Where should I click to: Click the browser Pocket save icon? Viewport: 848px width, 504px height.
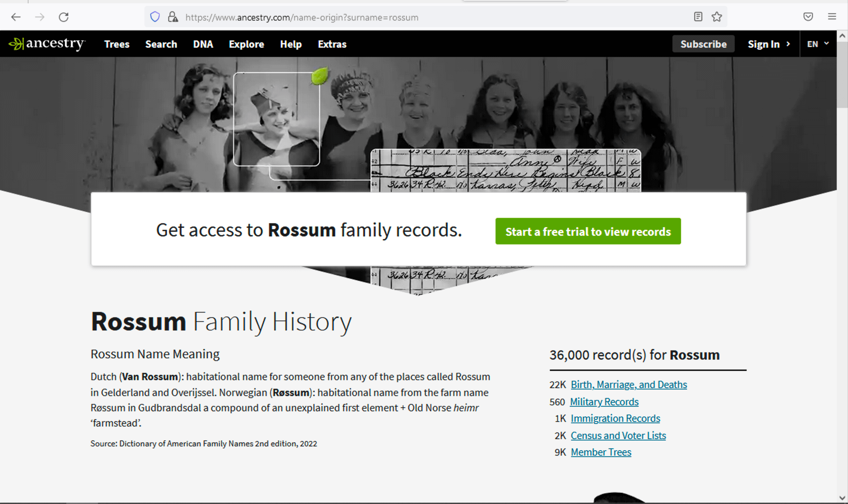(x=808, y=16)
